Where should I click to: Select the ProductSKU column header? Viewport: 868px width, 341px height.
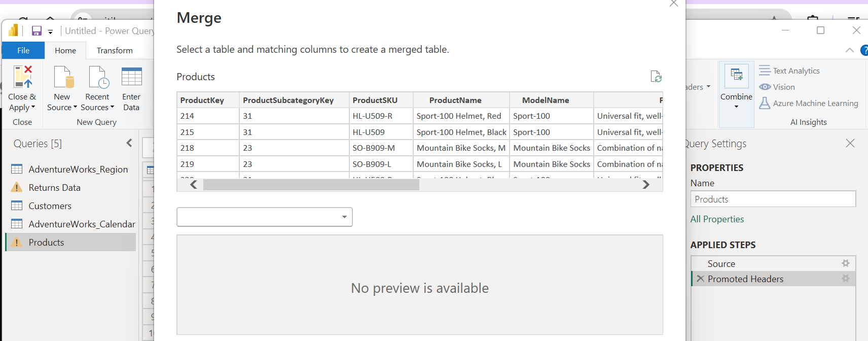click(x=381, y=100)
